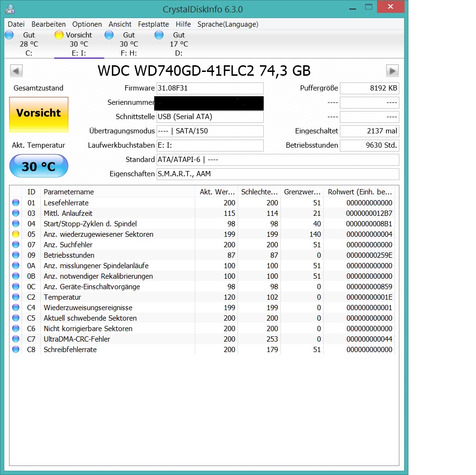Click Laufwerkbuchstaben field E: I:
Screen dimensions: 476x475
pos(210,145)
